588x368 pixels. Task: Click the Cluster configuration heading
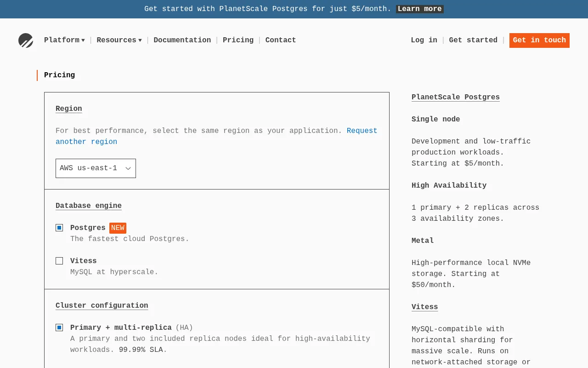coord(102,306)
